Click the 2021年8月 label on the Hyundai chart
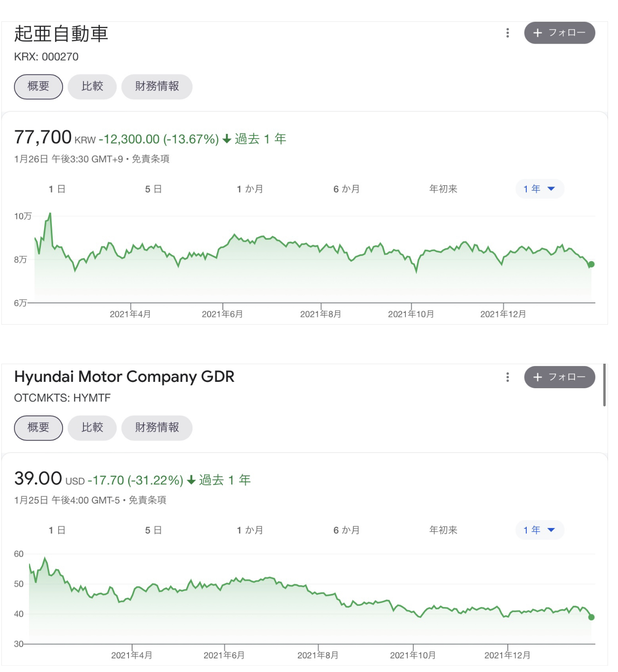This screenshot has height=672, width=618. tap(318, 655)
